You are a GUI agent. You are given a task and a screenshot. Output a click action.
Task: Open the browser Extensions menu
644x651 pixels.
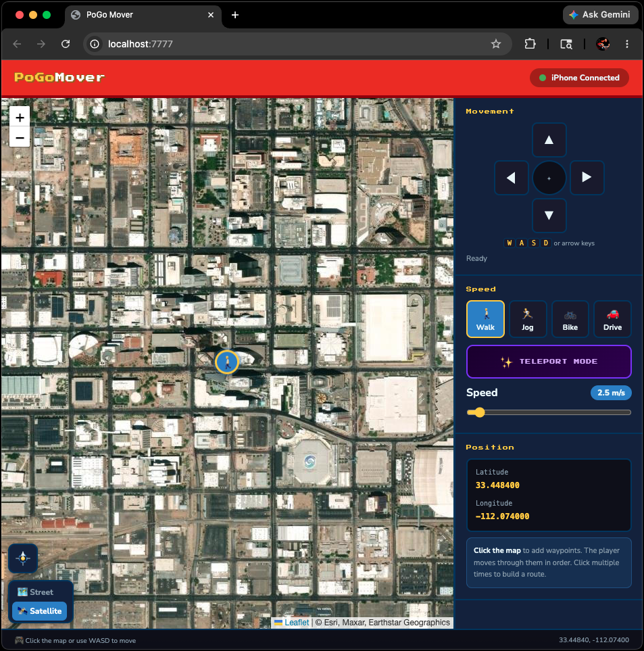click(x=530, y=44)
